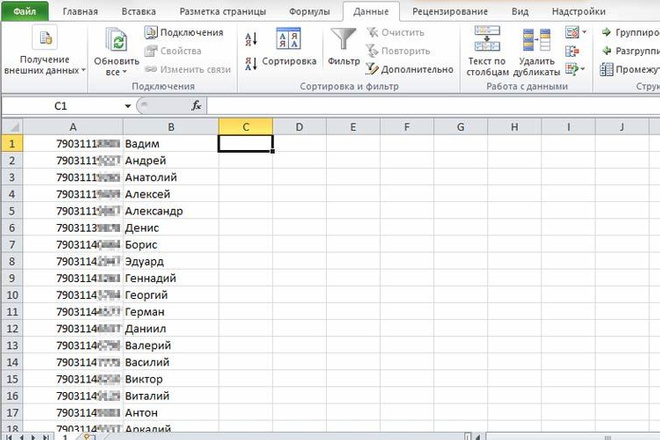This screenshot has height=440, width=660.
Task: Click Удалить дубликаты icon
Action: (x=537, y=40)
